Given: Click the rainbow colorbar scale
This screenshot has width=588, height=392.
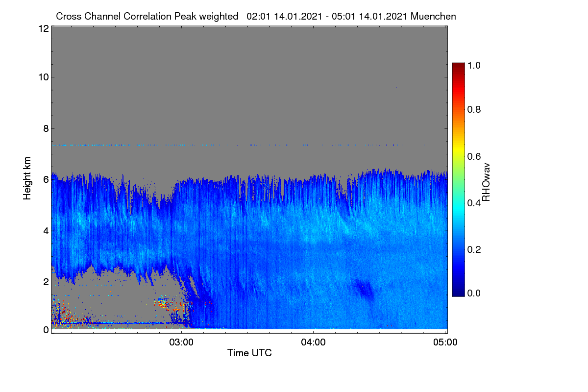Looking at the screenshot, I should 458,179.
